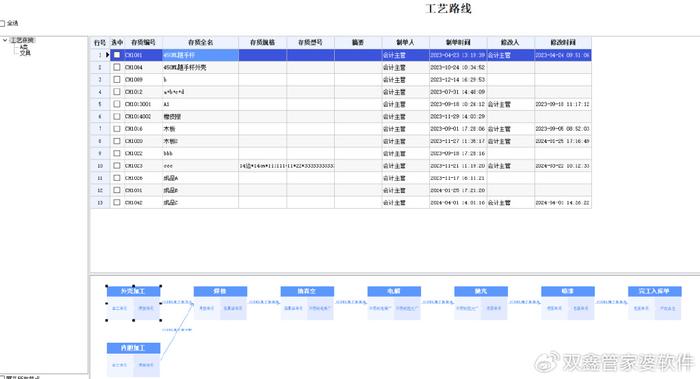The height and width of the screenshot is (379, 700).
Task: Click the bbb name cell
Action: point(200,153)
